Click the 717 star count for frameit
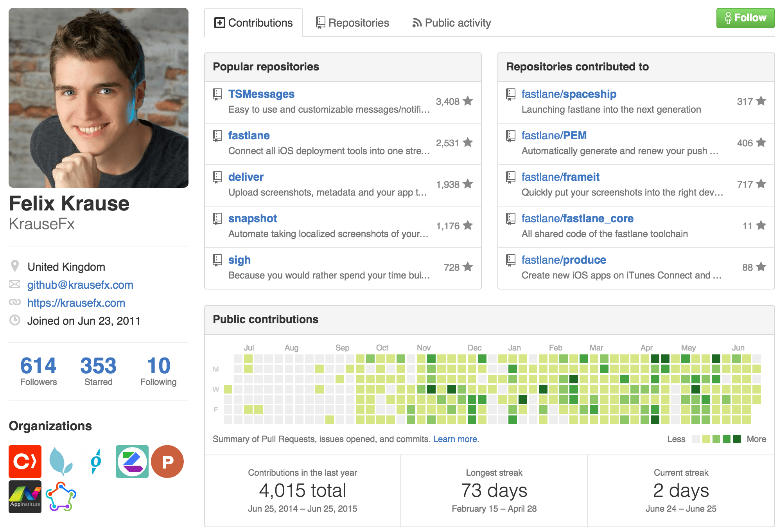This screenshot has height=532, width=779. click(745, 185)
